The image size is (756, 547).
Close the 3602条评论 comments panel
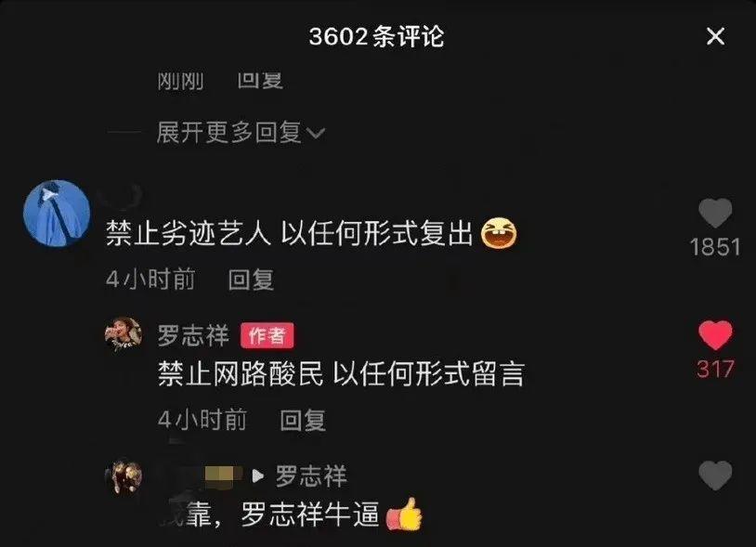click(715, 36)
